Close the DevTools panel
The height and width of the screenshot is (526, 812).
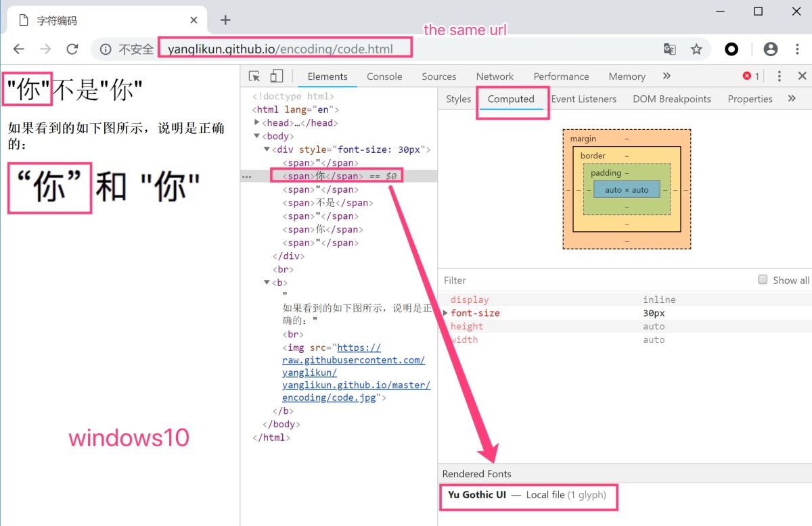[802, 76]
